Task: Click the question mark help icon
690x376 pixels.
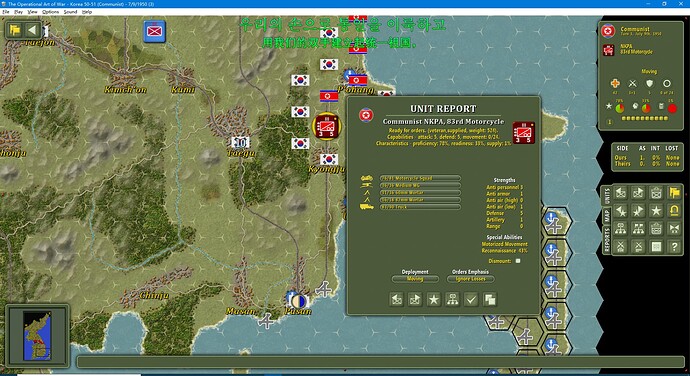Action: [x=674, y=247]
